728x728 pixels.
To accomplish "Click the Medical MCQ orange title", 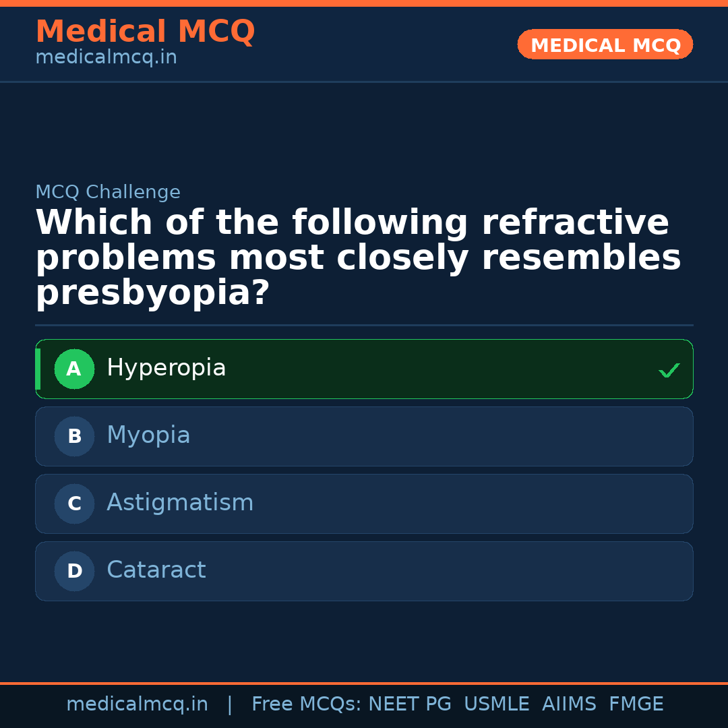I will 145,32.
